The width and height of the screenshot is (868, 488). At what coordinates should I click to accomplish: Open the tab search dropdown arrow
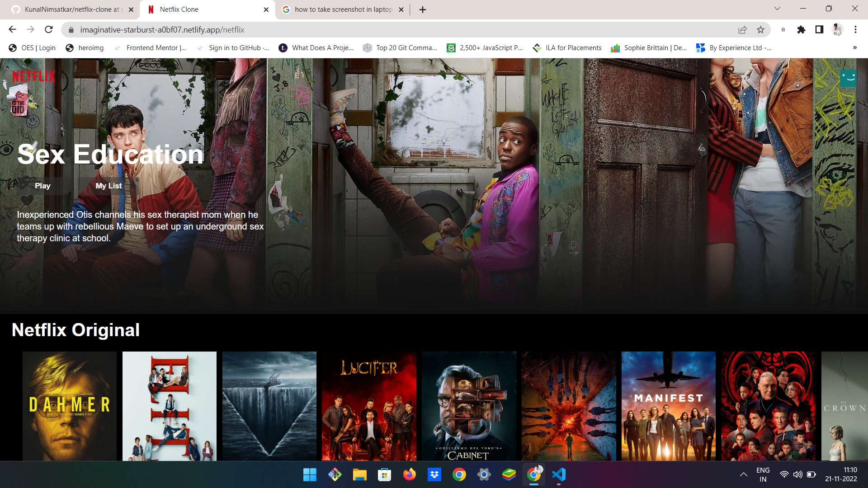tap(777, 9)
